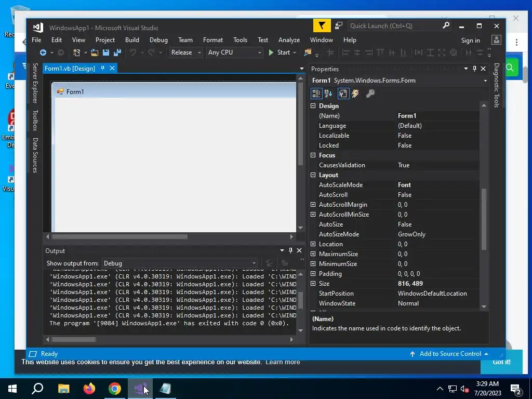Open the Output panel window position menu
532x399 pixels.
(282, 250)
